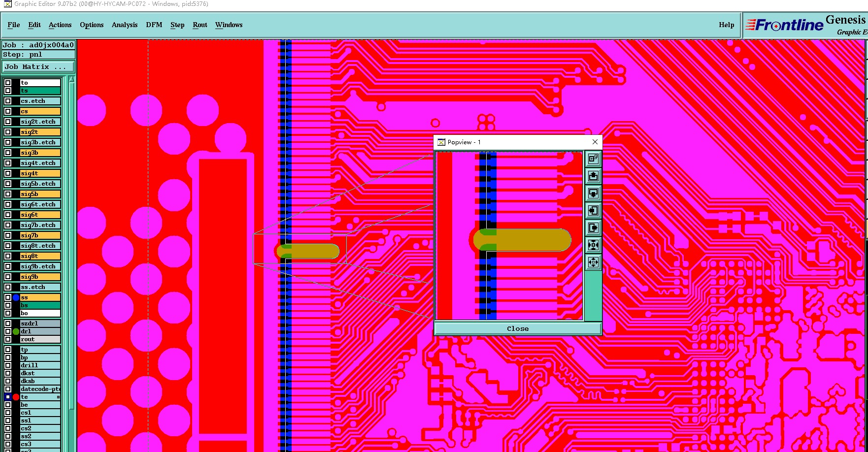This screenshot has width=868, height=452.
Task: Click the Frontline logo
Action: (x=784, y=25)
